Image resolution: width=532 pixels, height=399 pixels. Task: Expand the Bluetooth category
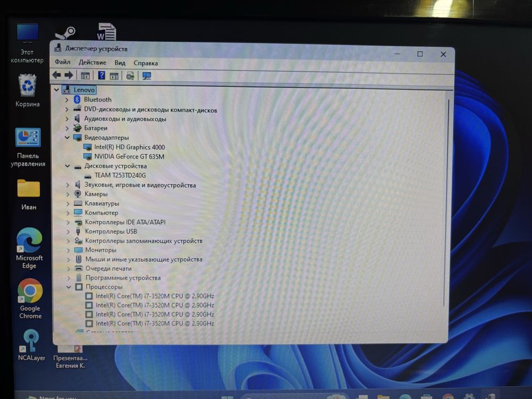(x=67, y=100)
